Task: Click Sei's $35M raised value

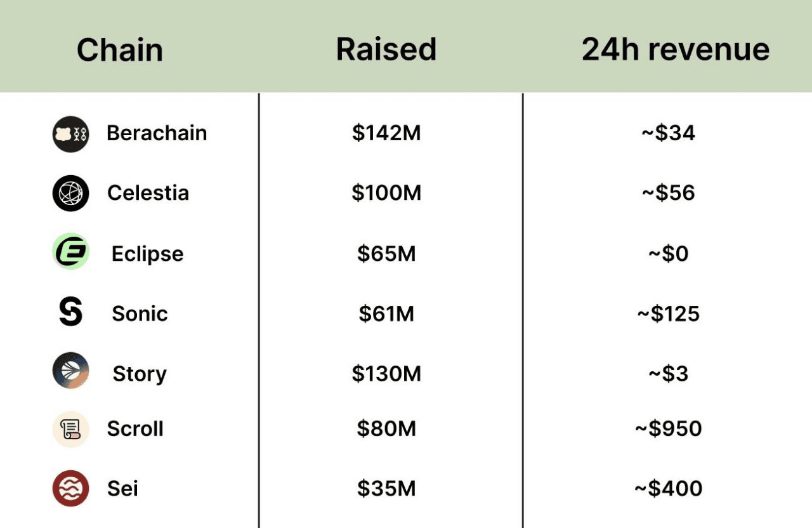Action: (x=386, y=489)
